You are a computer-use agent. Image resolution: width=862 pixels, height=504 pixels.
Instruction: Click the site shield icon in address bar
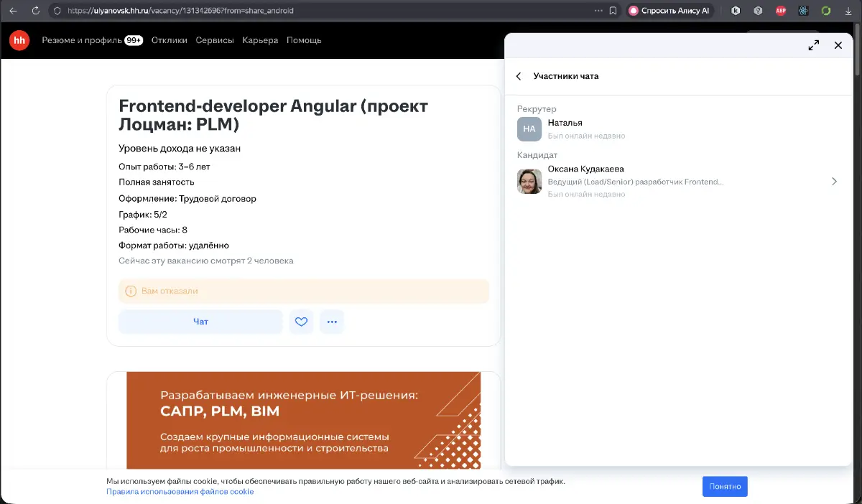[x=57, y=11]
